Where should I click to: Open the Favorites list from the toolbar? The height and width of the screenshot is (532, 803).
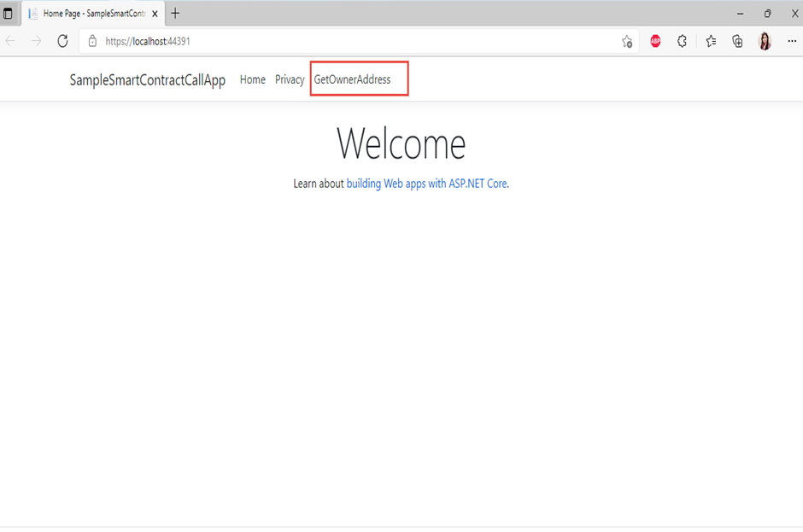tap(710, 40)
